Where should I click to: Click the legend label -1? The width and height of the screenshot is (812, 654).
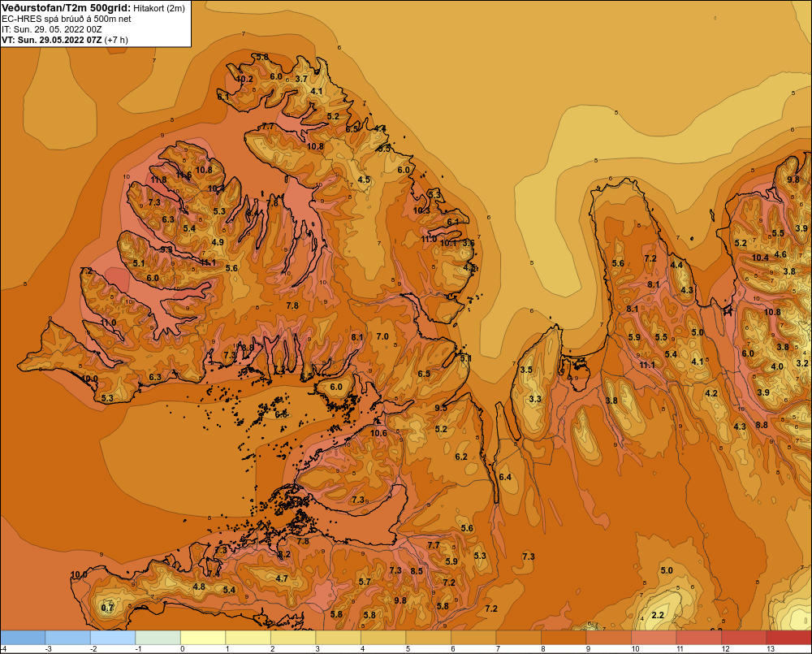pyautogui.click(x=138, y=649)
